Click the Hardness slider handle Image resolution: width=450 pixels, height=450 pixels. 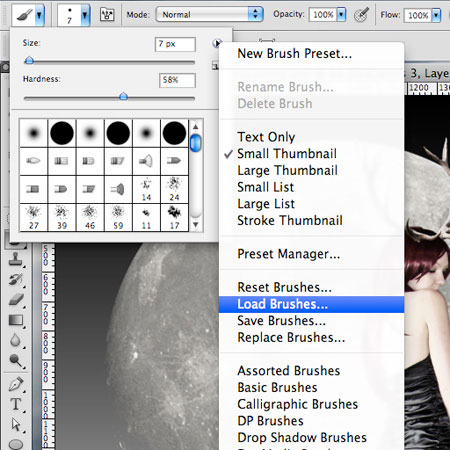tap(123, 96)
